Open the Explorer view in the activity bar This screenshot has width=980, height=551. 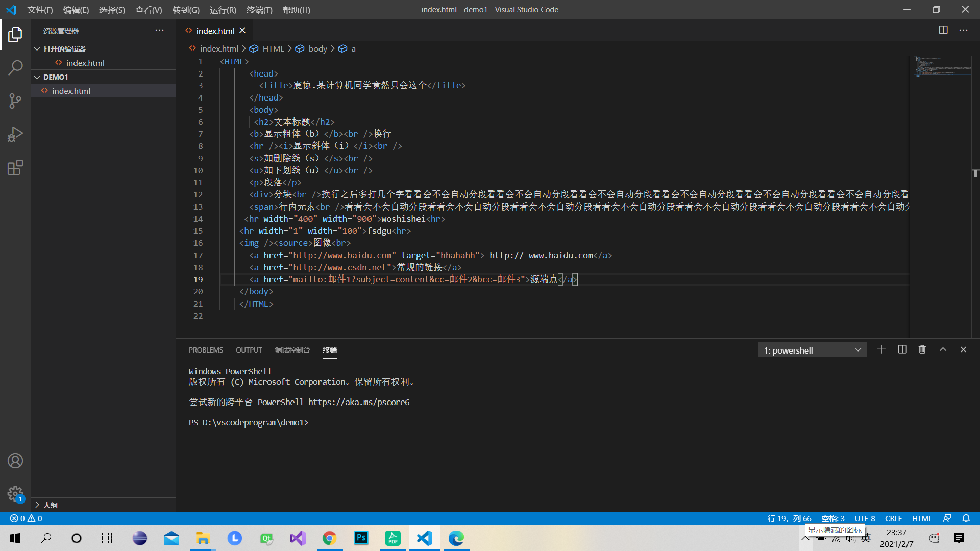click(x=15, y=35)
